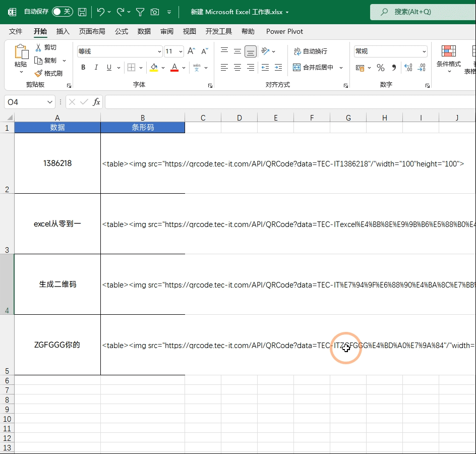Click the percent style icon
The image size is (476, 454).
pos(381,68)
